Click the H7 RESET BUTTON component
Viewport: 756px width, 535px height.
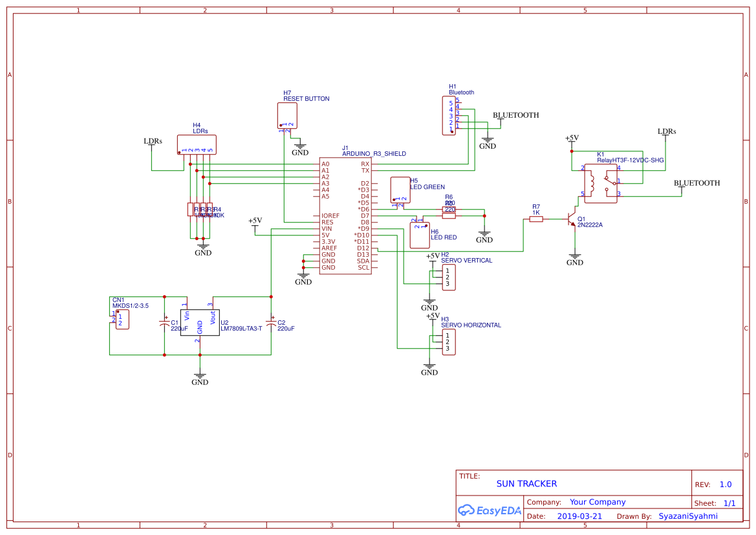click(286, 116)
